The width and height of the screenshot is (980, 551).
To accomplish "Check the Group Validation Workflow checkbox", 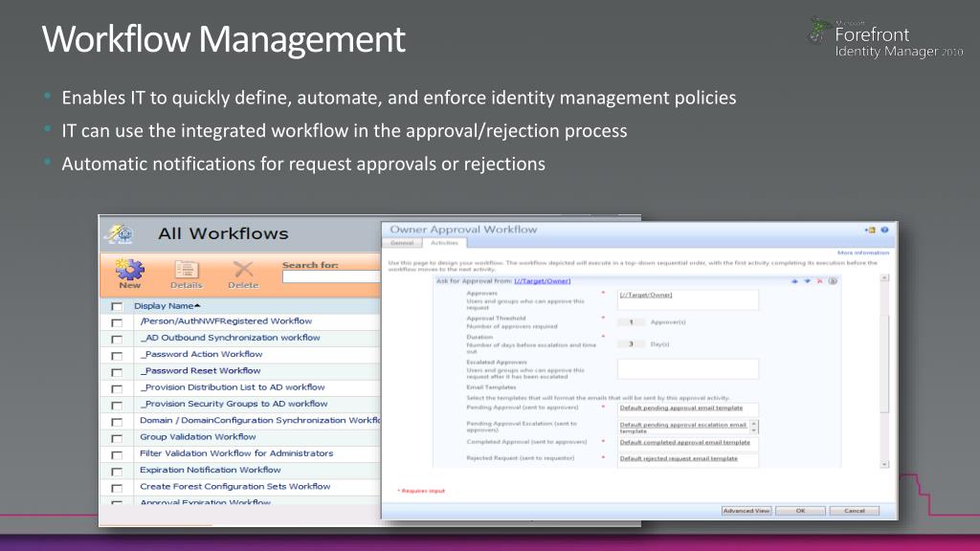I will pos(117,438).
